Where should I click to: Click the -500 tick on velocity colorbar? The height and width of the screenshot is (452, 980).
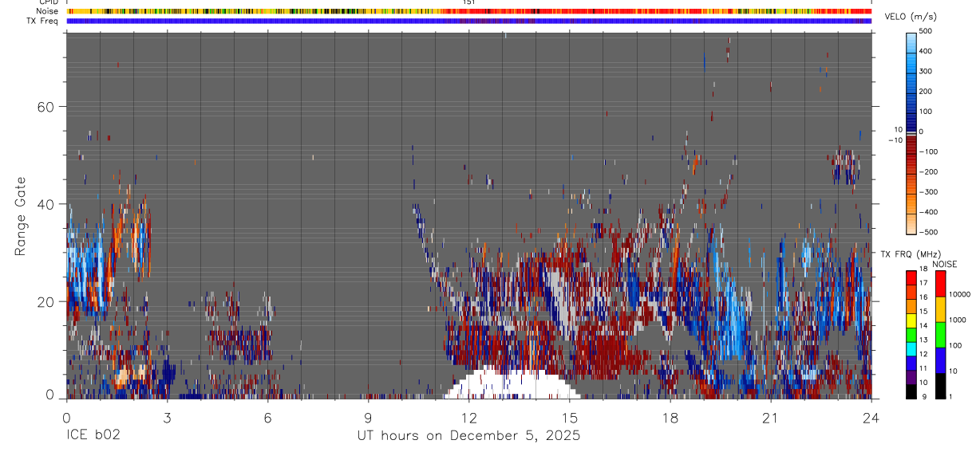927,232
